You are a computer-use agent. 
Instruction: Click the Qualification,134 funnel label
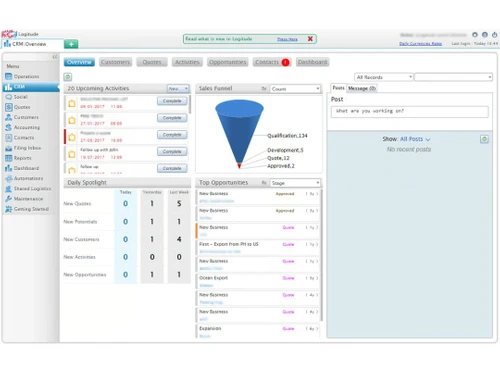click(x=287, y=136)
